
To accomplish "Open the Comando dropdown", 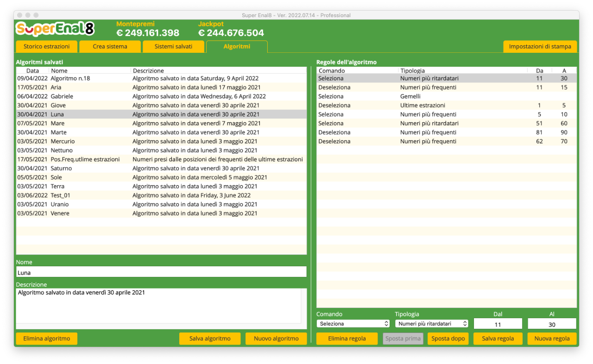I will [x=353, y=324].
